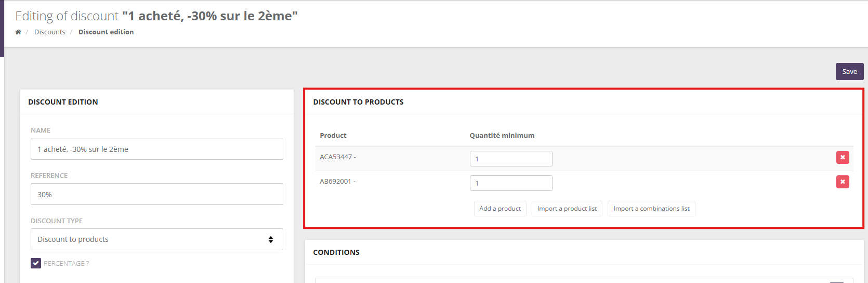Click the Product column header
Screen dimensions: 868x283
coord(333,135)
